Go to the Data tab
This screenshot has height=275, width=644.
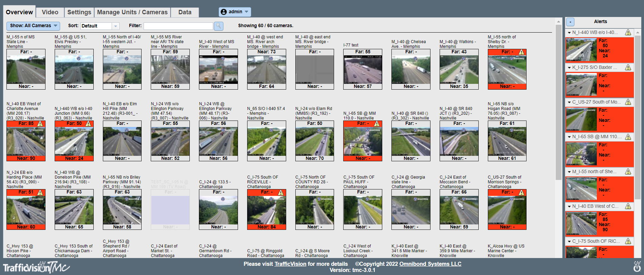(185, 12)
